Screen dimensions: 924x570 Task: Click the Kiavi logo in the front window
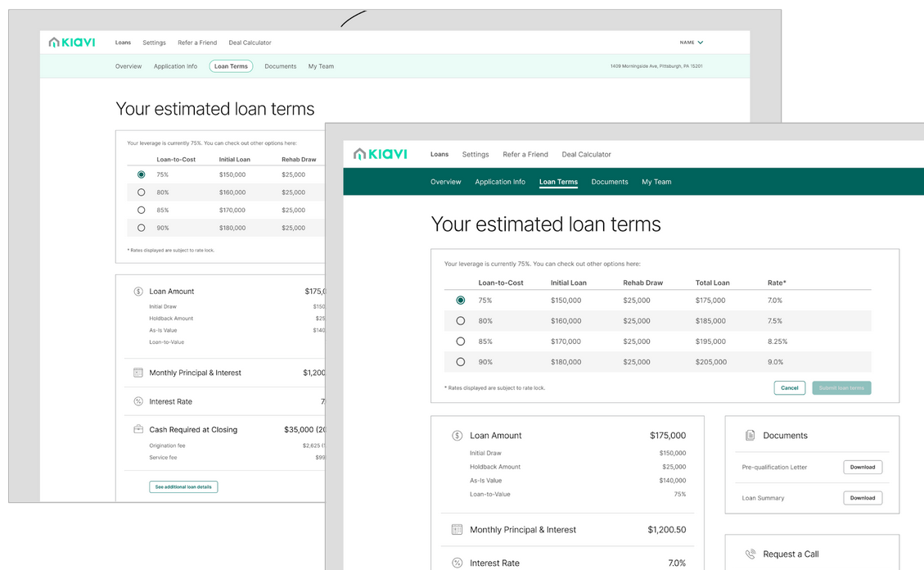[380, 154]
